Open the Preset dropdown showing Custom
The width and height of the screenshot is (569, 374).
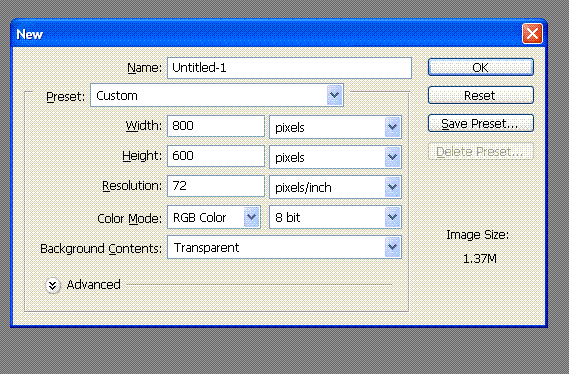click(217, 95)
